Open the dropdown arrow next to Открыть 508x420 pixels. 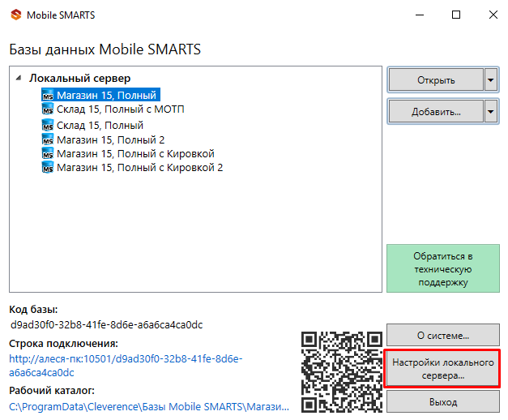tap(491, 79)
